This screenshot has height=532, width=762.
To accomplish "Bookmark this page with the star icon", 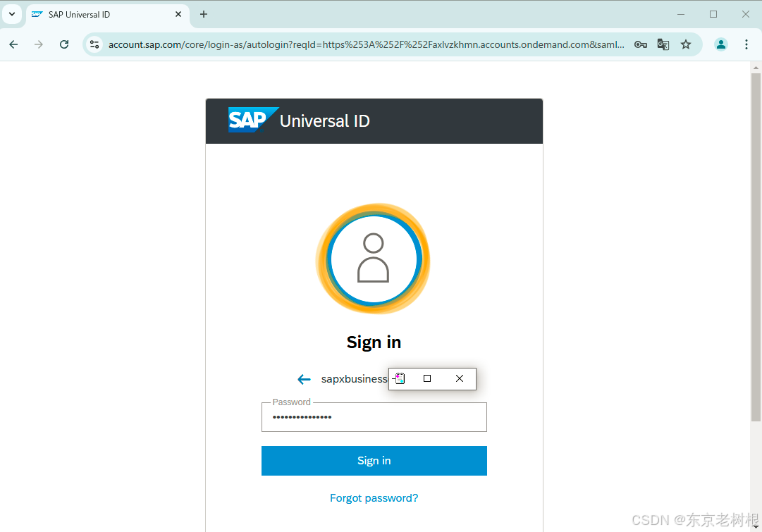I will pos(686,44).
